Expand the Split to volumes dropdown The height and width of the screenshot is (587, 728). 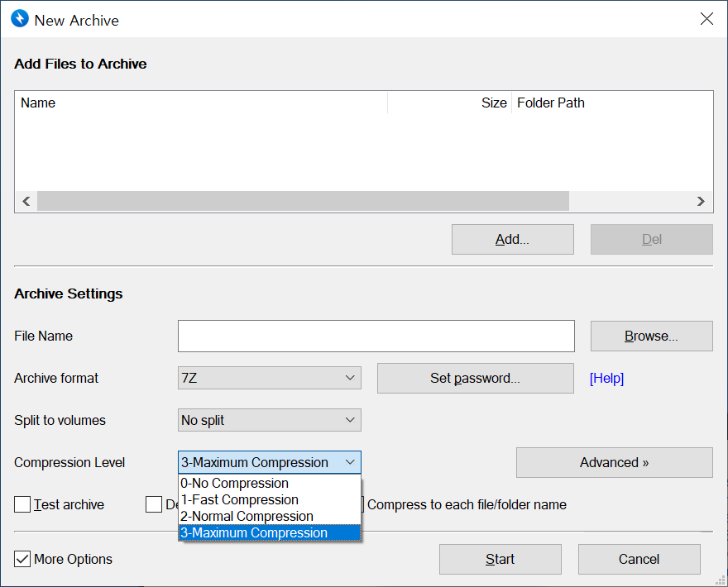269,420
